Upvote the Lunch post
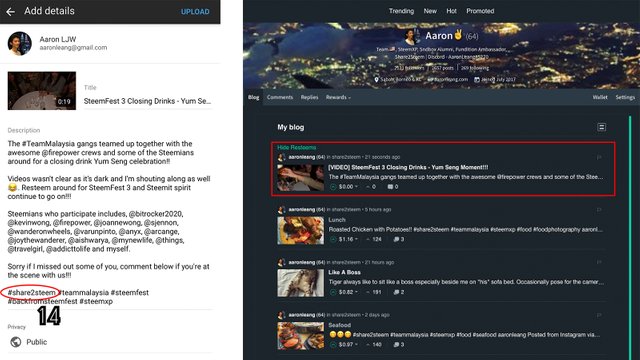640x360 pixels. (333, 239)
